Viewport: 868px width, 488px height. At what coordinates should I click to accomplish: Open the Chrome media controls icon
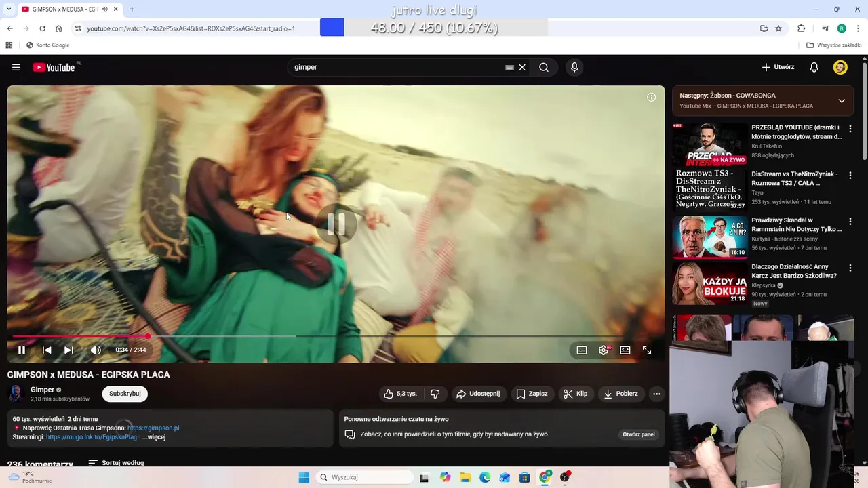[x=825, y=28]
